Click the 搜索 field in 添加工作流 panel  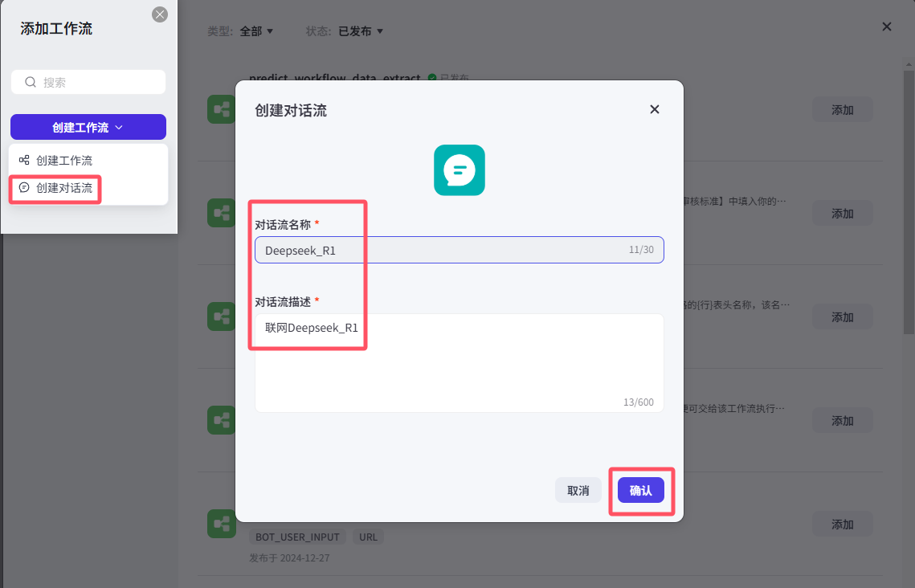88,82
